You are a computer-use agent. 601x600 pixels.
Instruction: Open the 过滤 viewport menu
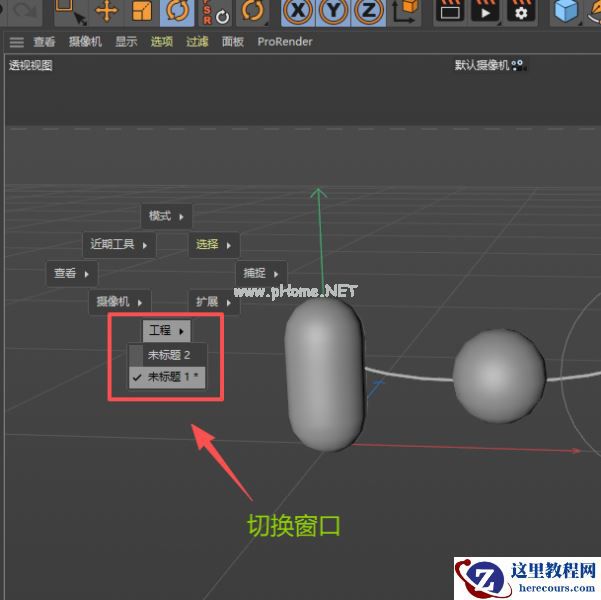[197, 41]
